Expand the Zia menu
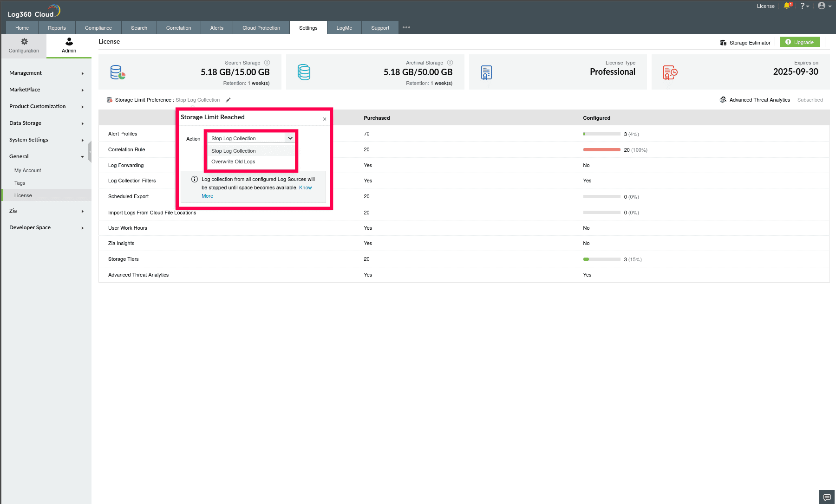 (46, 211)
